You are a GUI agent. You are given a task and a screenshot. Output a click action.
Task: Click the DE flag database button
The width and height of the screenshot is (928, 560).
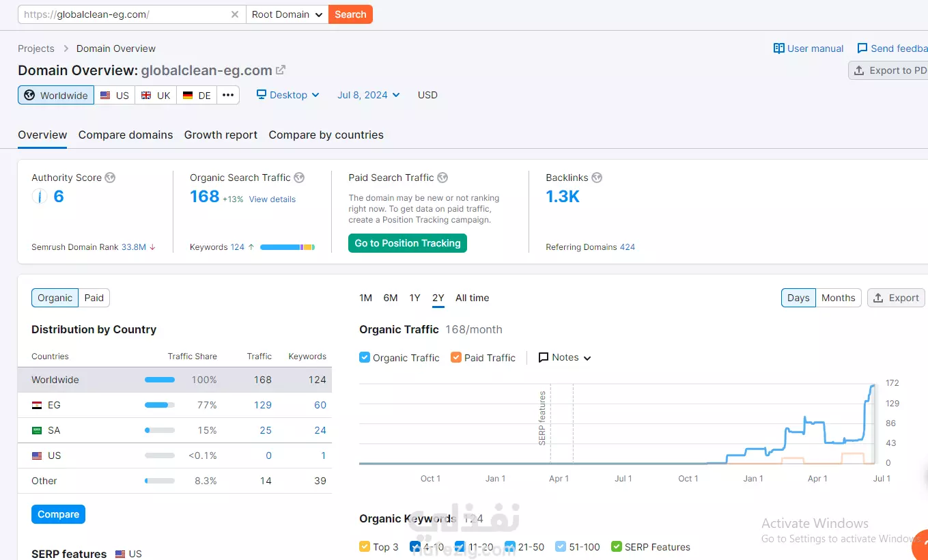click(197, 95)
